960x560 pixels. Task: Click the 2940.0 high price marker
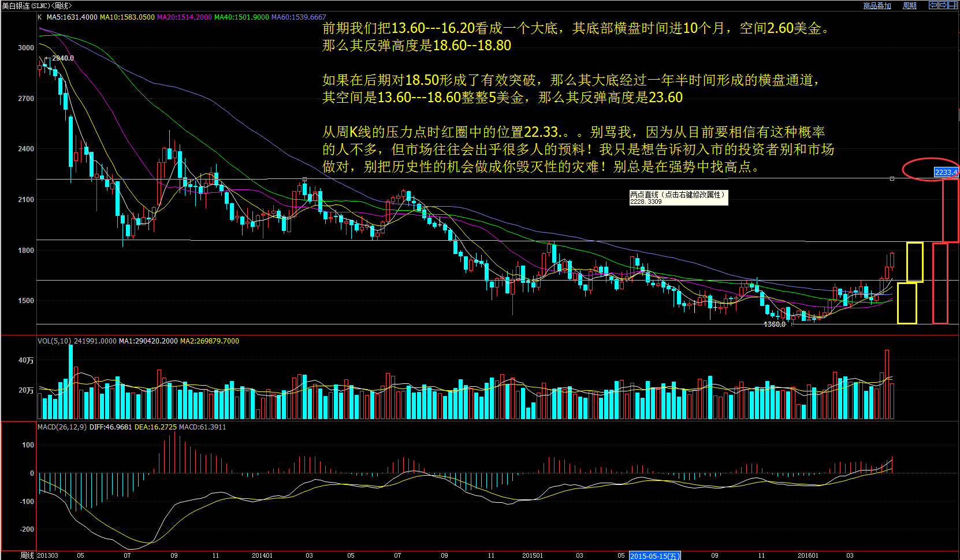coord(62,58)
